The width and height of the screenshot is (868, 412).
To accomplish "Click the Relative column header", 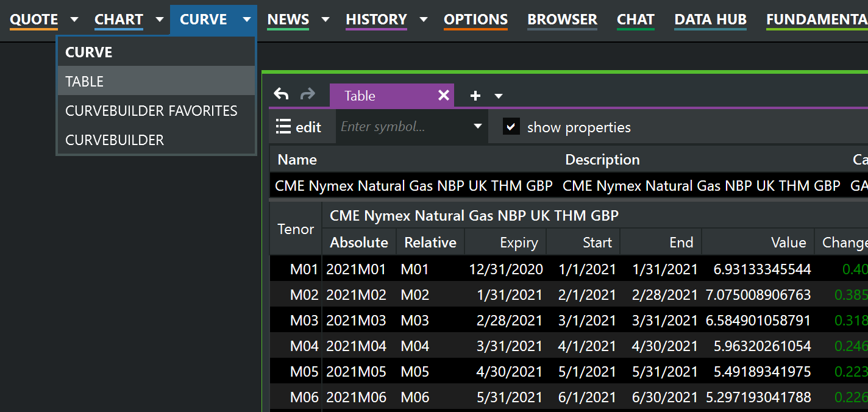I will tap(430, 243).
